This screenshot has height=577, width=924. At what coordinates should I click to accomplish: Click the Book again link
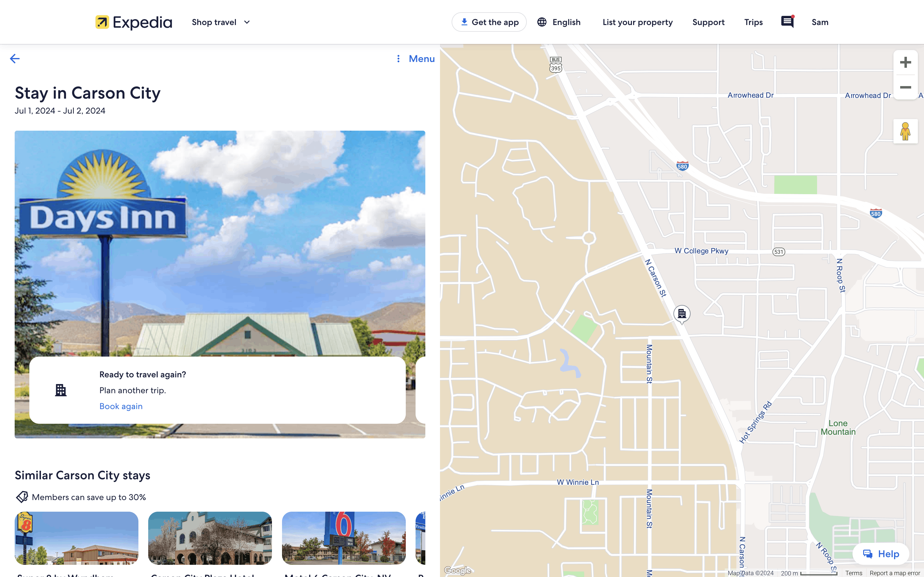point(121,406)
